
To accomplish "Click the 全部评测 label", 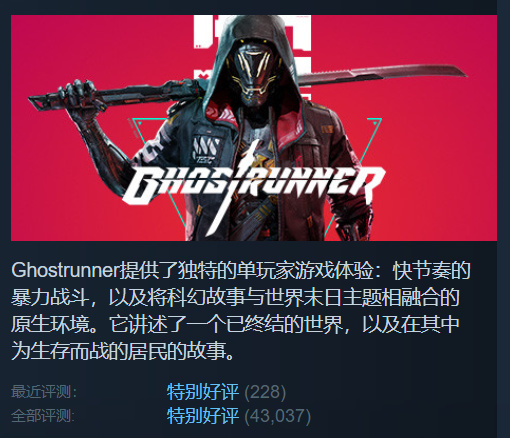I will [x=43, y=416].
